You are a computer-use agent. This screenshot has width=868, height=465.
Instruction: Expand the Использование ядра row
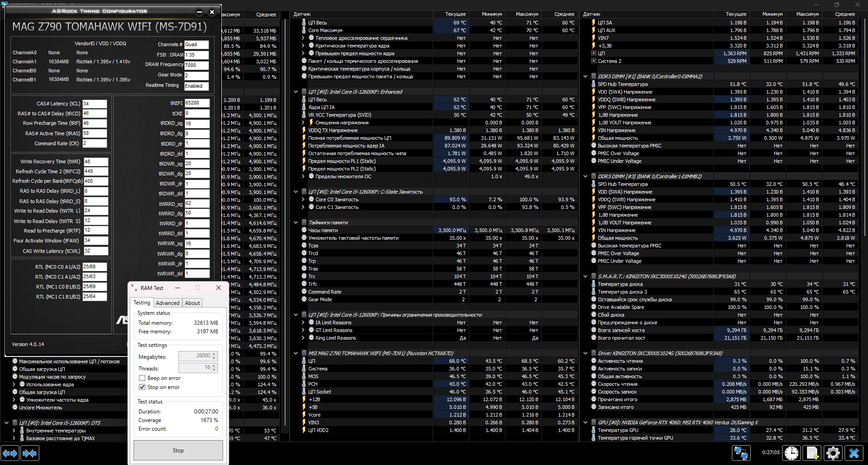[x=14, y=384]
